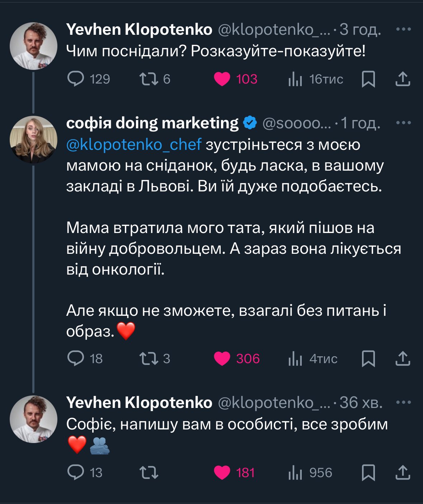Repost the first Klopotenko tweet
Viewport: 423px width, 504px height.
click(x=149, y=79)
